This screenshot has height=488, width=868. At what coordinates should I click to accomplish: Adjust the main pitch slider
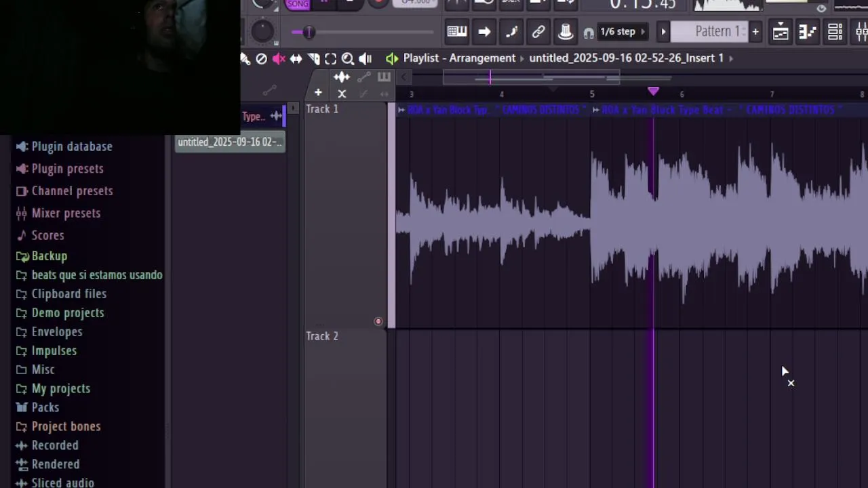(x=363, y=32)
